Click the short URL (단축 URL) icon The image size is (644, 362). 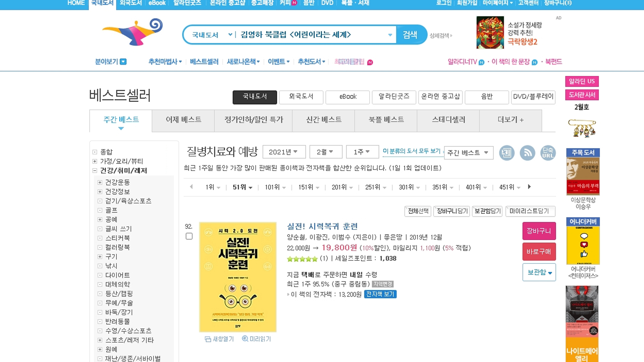click(548, 153)
